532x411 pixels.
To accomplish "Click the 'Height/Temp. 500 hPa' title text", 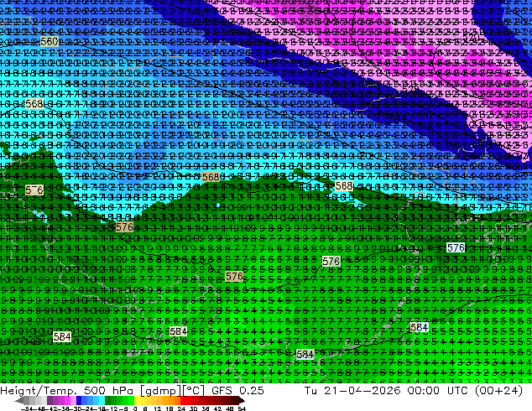I will 66,391.
